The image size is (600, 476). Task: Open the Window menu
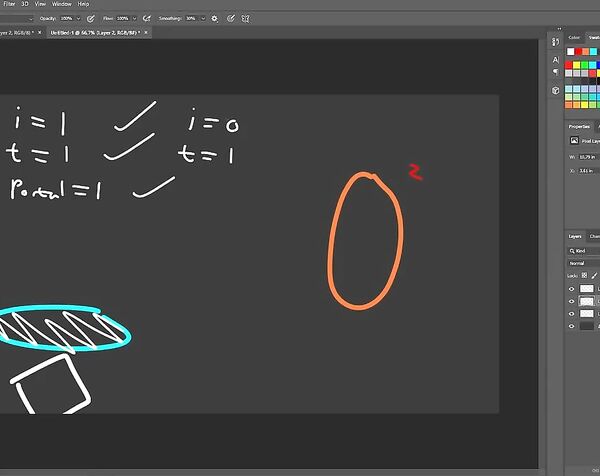coord(61,5)
